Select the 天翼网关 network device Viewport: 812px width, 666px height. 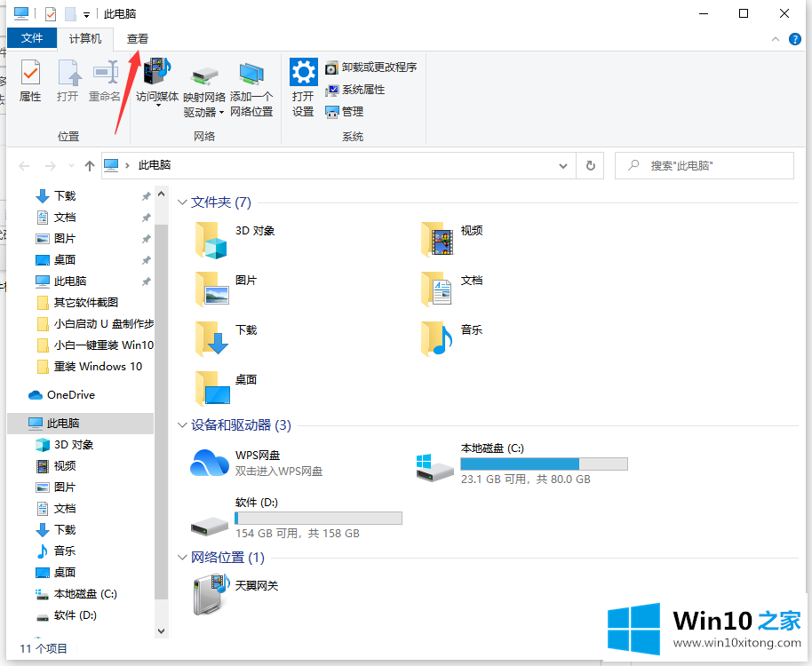point(236,593)
